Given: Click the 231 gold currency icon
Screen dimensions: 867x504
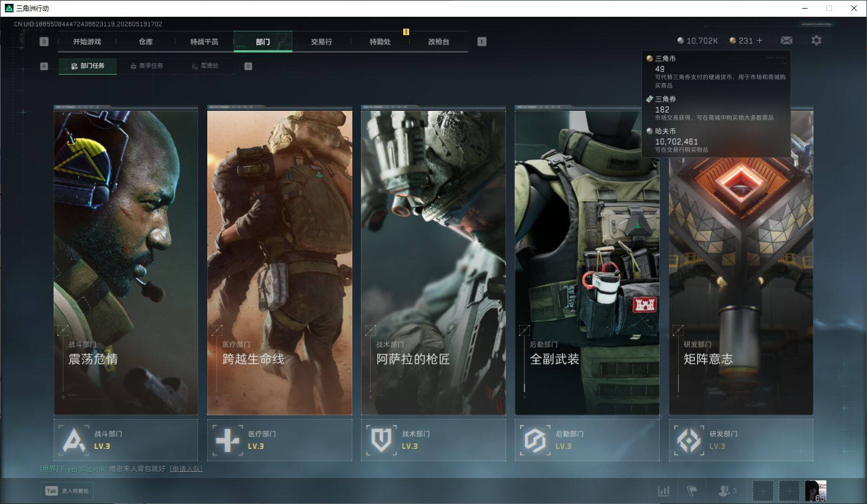Looking at the screenshot, I should pyautogui.click(x=733, y=41).
